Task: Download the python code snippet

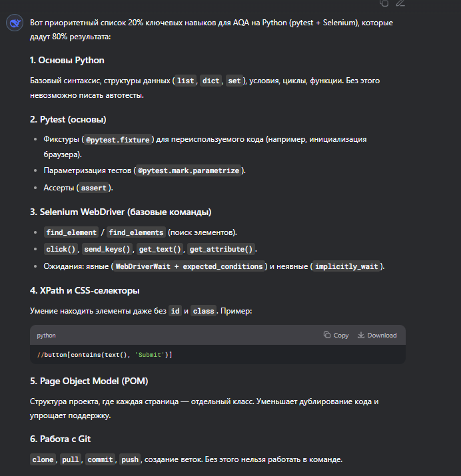Action: click(x=377, y=335)
